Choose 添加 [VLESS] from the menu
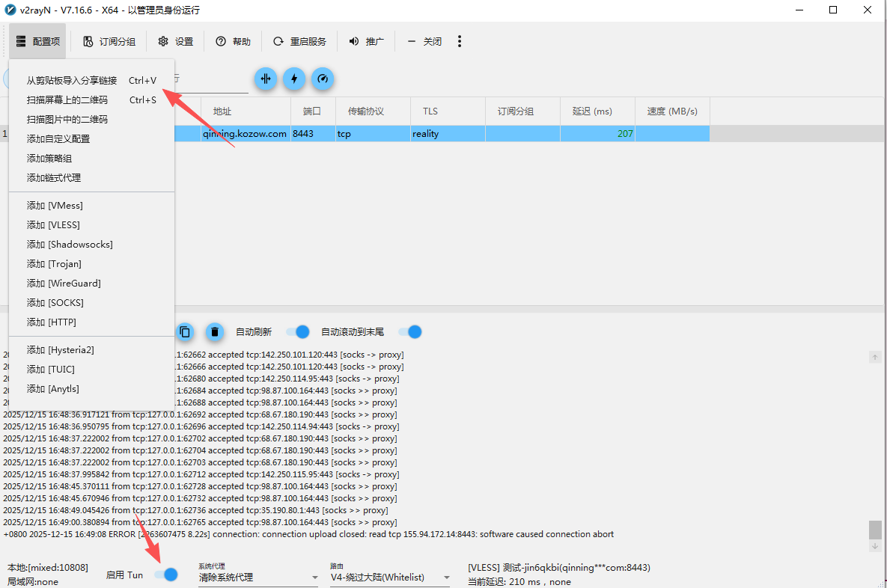The image size is (887, 588). coord(53,225)
